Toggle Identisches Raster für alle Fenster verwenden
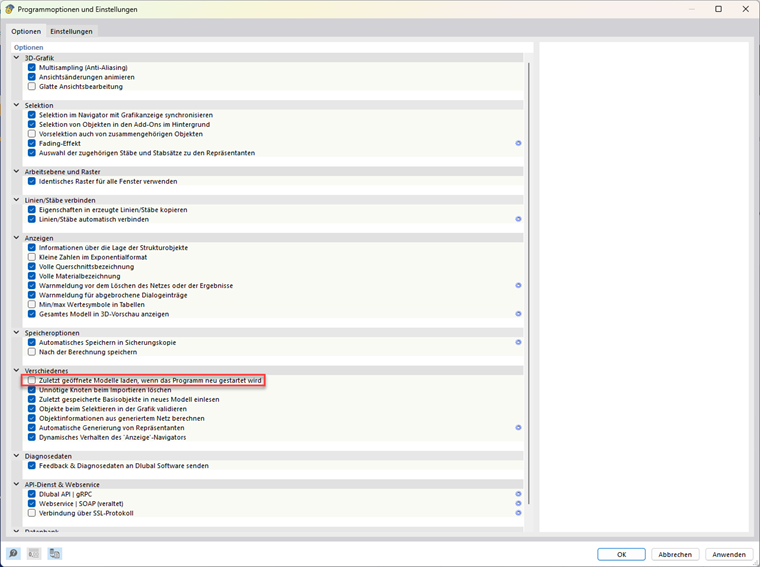Image resolution: width=760 pixels, height=567 pixels. coord(32,181)
